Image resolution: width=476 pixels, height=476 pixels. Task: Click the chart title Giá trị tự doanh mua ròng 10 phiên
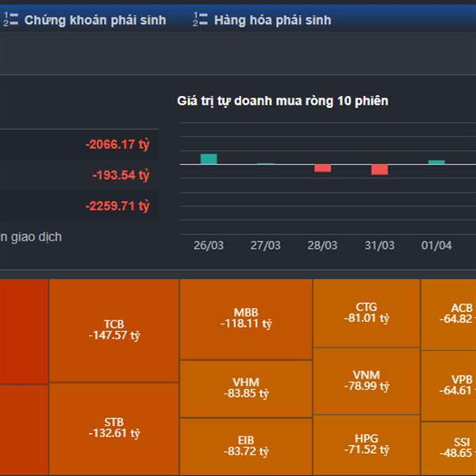coord(282,101)
